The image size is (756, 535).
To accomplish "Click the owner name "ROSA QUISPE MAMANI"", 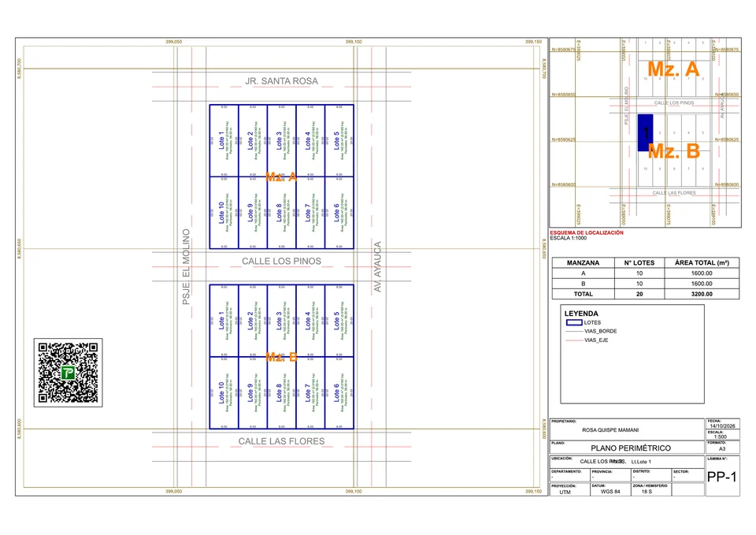I will click(610, 430).
